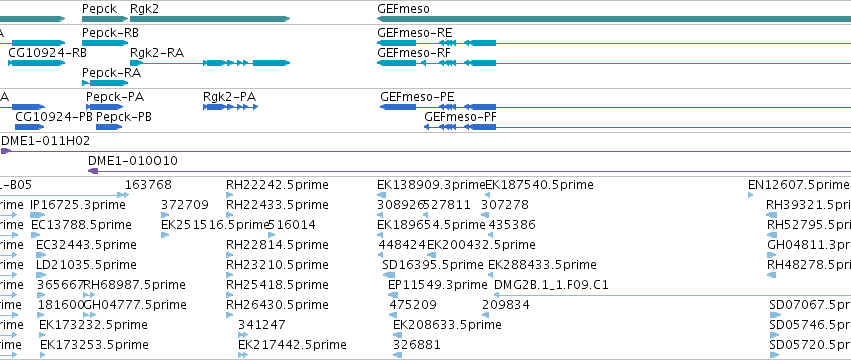Click the CG10924-PB protein label
851x360 pixels.
(54, 117)
